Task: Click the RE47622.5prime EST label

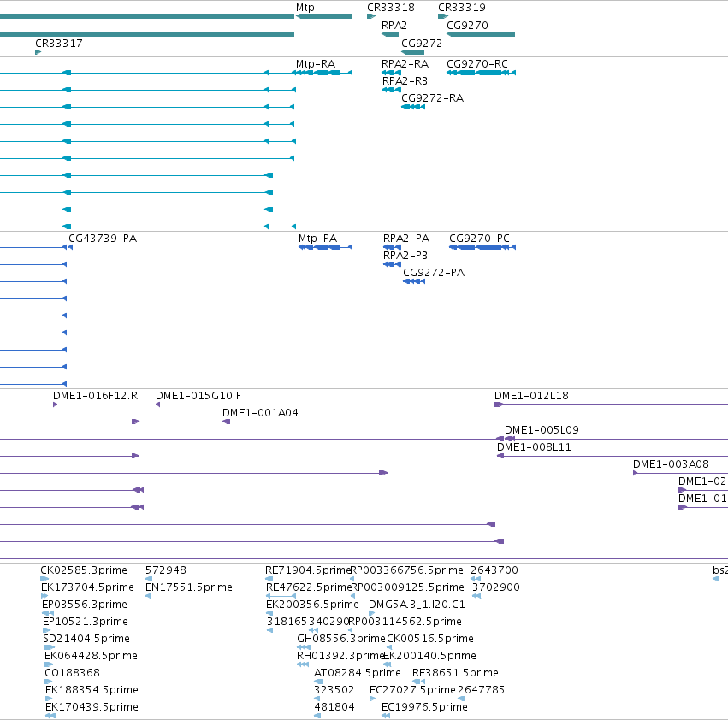Action: tap(309, 587)
